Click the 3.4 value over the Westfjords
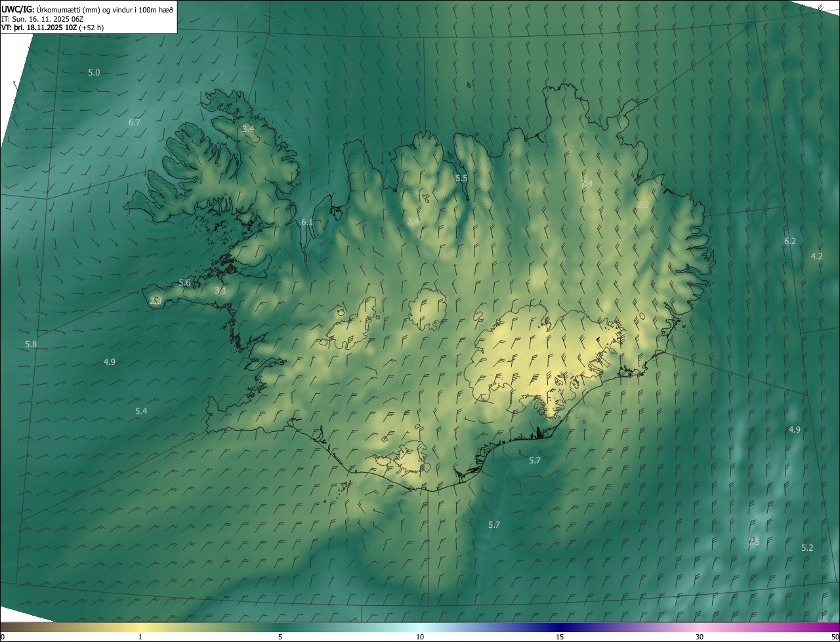 point(248,129)
